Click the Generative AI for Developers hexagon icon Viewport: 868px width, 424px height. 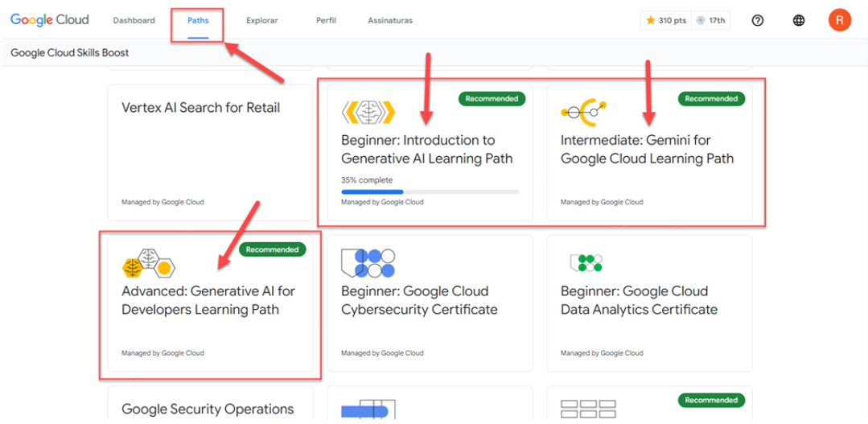pyautogui.click(x=148, y=263)
